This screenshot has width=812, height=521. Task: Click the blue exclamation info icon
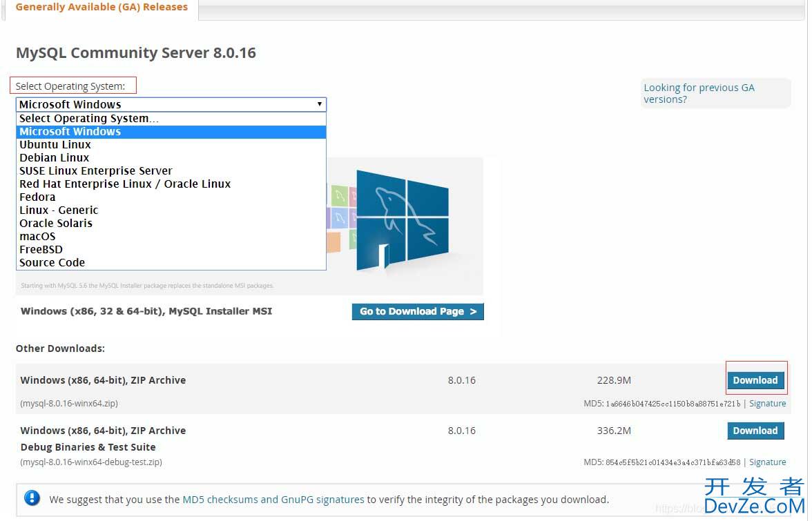point(32,498)
